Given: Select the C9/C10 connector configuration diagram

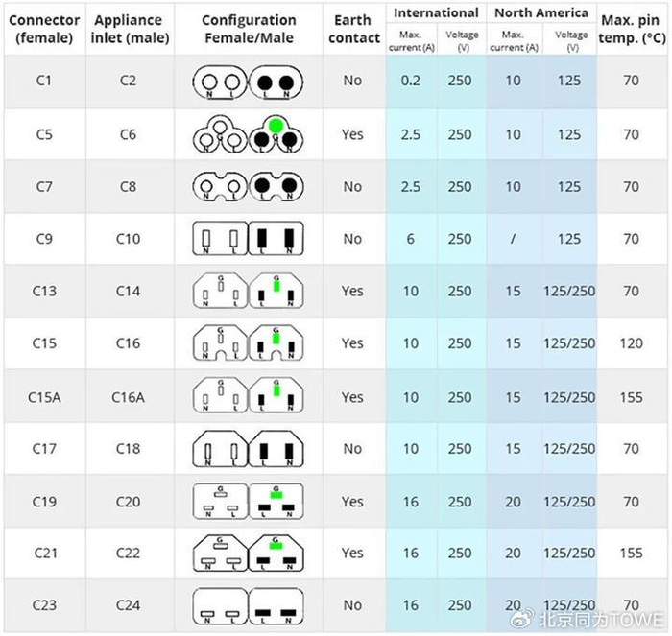Looking at the screenshot, I should click(249, 239).
